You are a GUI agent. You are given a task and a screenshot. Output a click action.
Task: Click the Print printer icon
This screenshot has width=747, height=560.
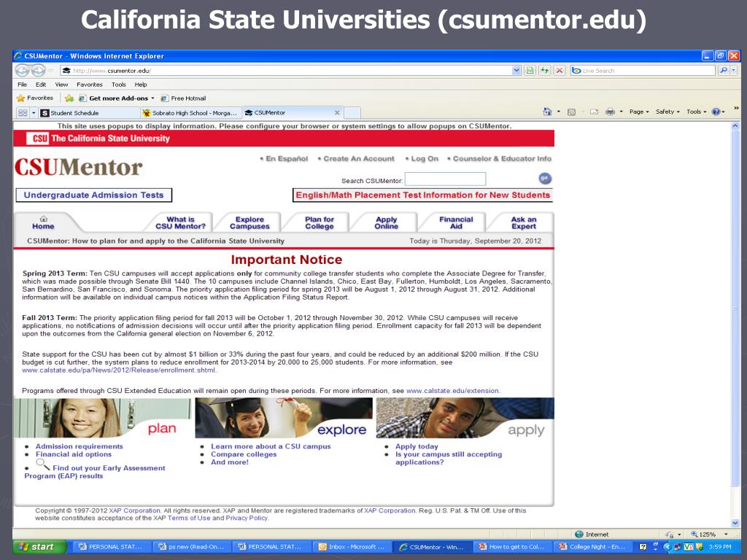point(610,112)
